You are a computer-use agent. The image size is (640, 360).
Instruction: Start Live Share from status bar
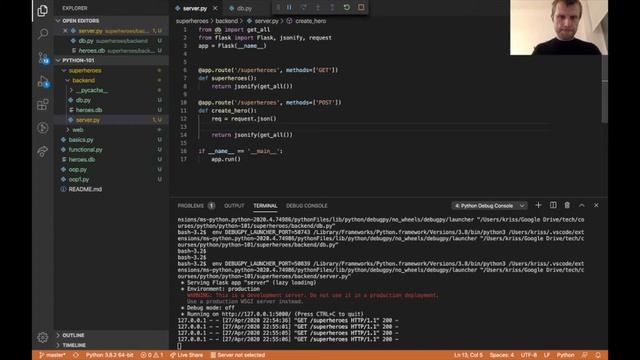186,355
